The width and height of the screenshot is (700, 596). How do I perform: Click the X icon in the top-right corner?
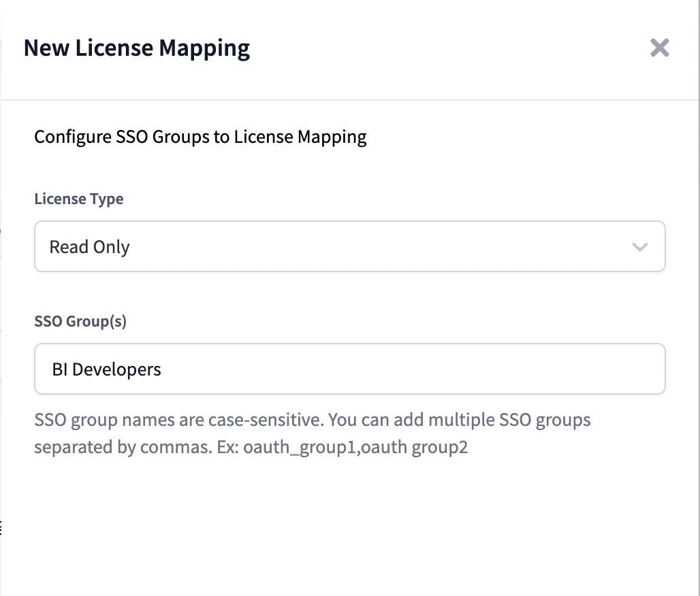659,48
